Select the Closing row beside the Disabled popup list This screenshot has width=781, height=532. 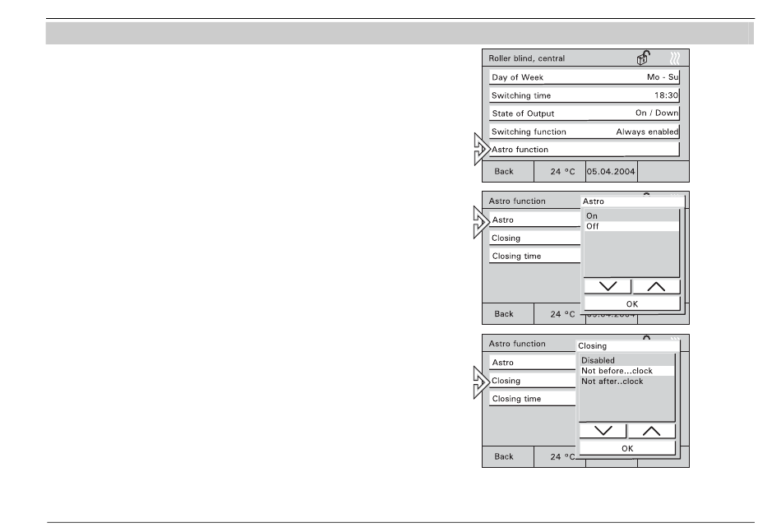[533, 381]
